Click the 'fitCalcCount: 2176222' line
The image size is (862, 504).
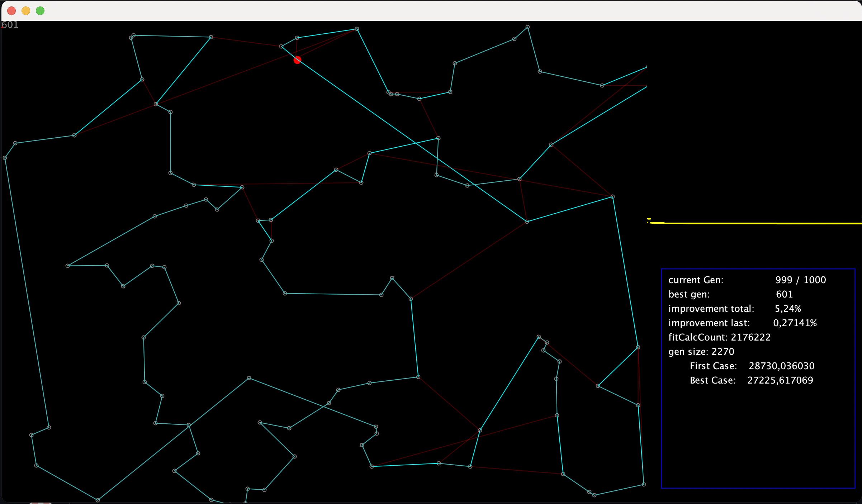pyautogui.click(x=719, y=337)
